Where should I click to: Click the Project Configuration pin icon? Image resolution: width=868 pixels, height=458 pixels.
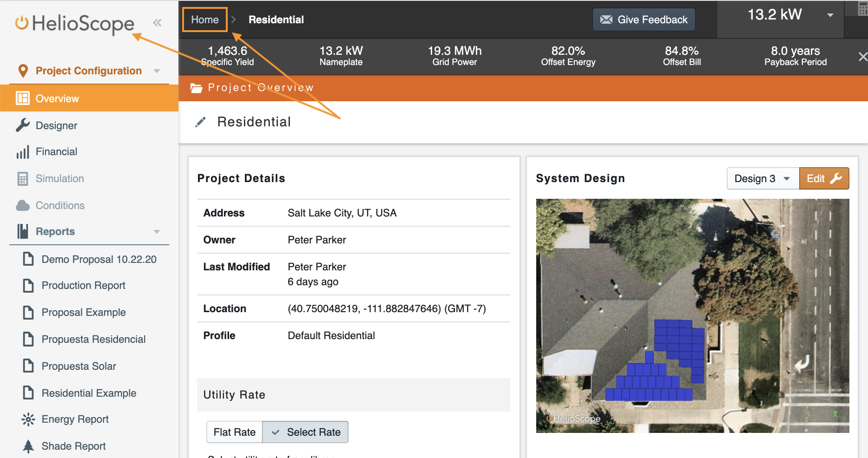pyautogui.click(x=23, y=71)
